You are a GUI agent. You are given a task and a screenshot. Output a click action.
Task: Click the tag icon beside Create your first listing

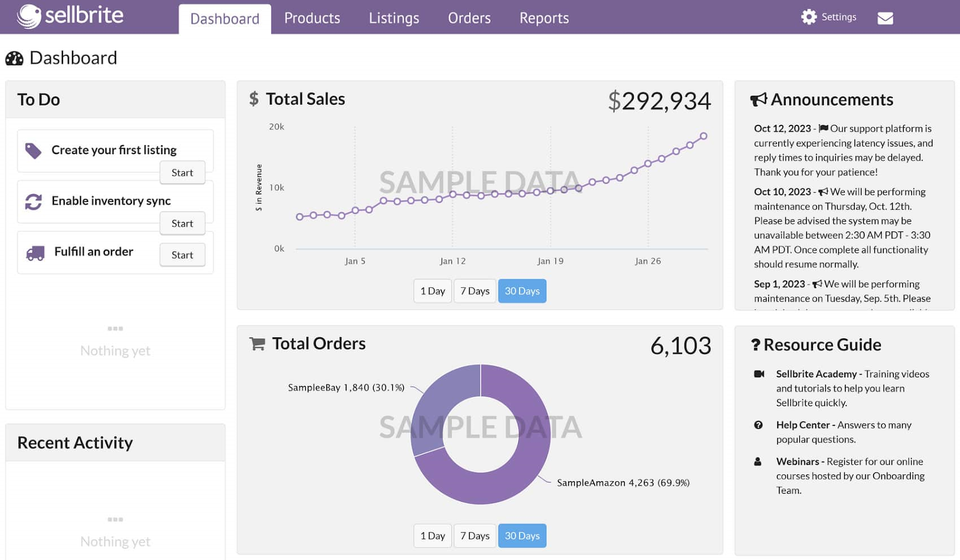tap(34, 149)
